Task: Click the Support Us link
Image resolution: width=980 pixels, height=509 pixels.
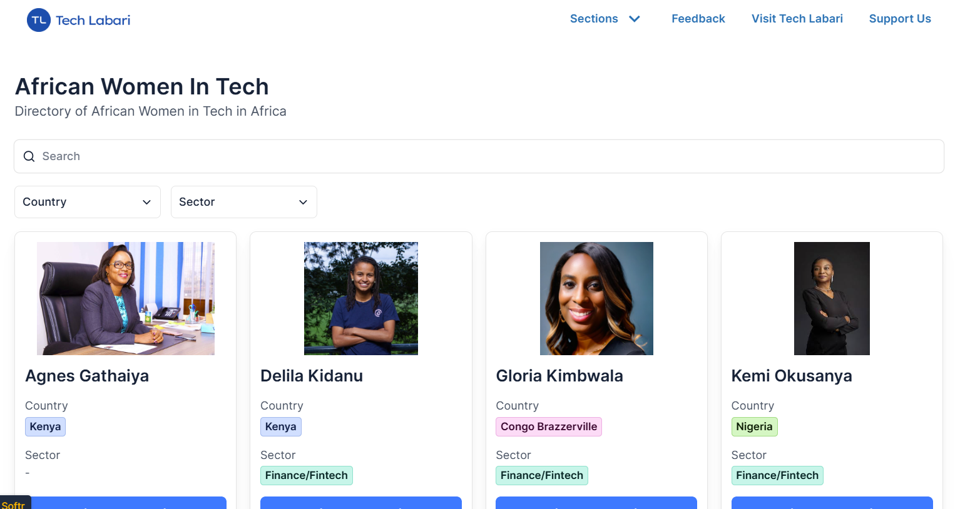Action: [899, 19]
